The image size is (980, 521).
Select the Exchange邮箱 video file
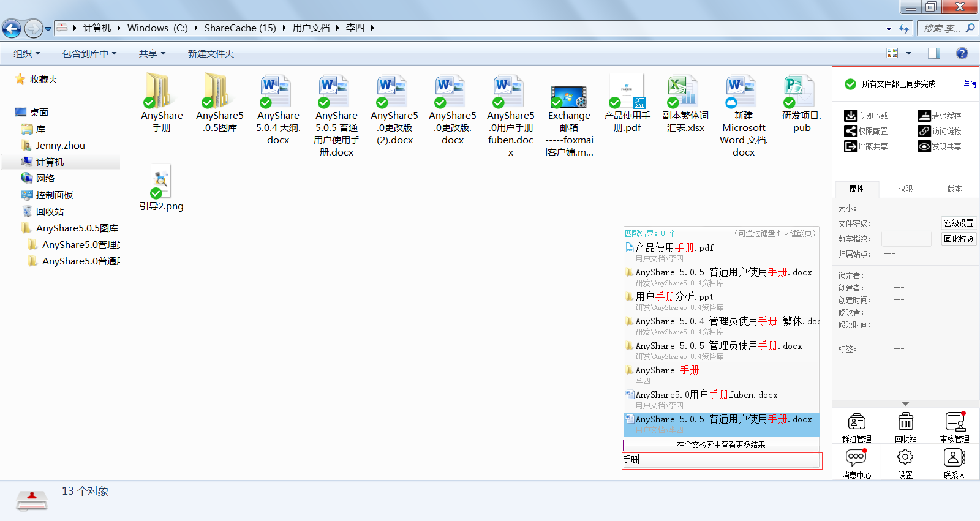click(569, 121)
